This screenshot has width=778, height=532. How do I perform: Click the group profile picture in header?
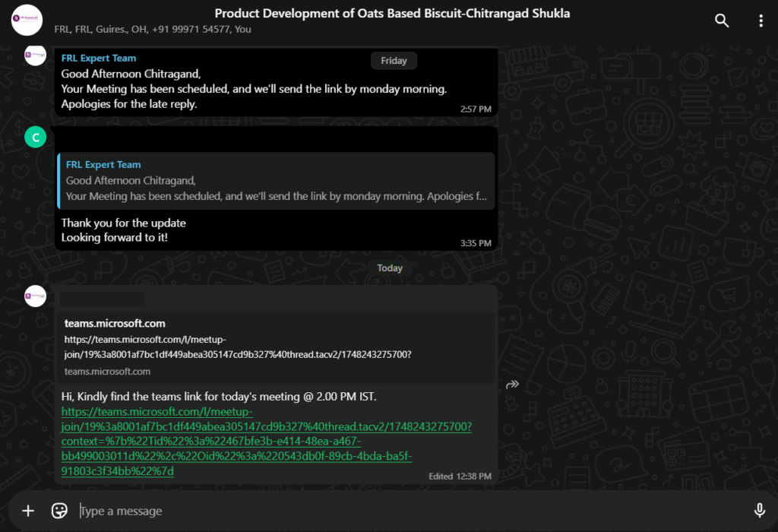click(27, 20)
